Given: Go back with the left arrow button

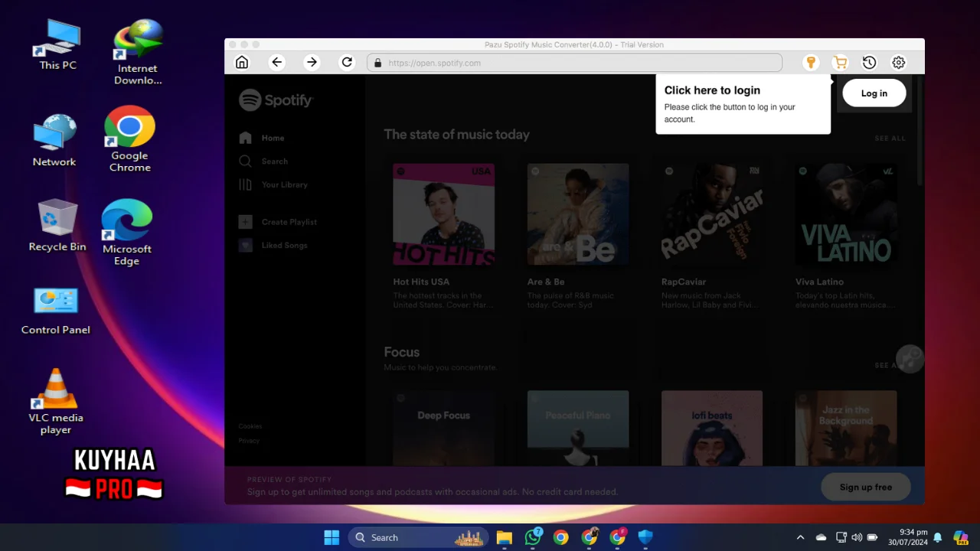Looking at the screenshot, I should point(277,63).
